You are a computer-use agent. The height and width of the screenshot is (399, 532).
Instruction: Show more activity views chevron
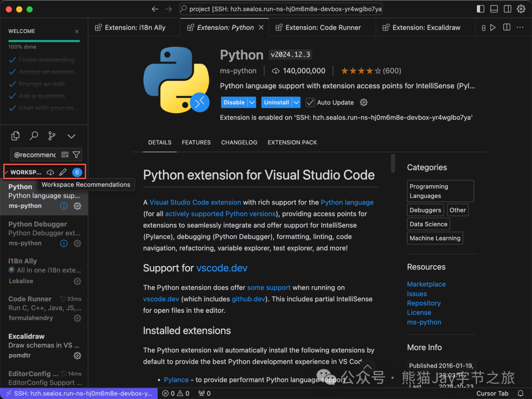pos(71,136)
